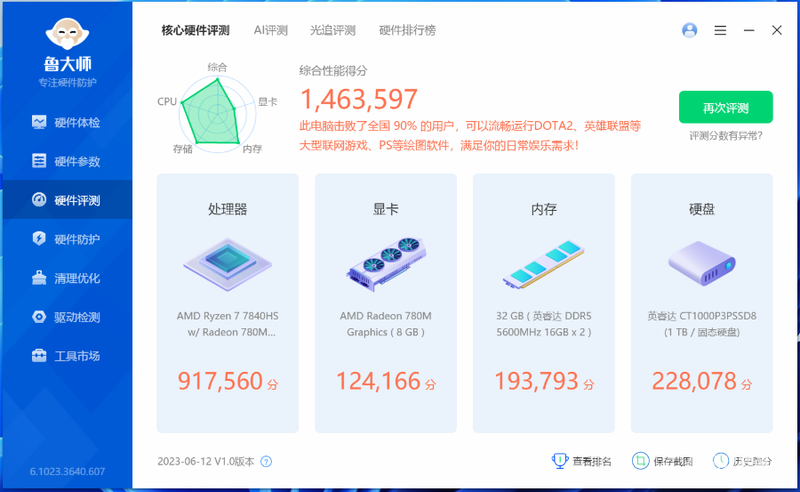The width and height of the screenshot is (800, 492).
Task: Click the green 再次评测 button
Action: click(x=726, y=107)
